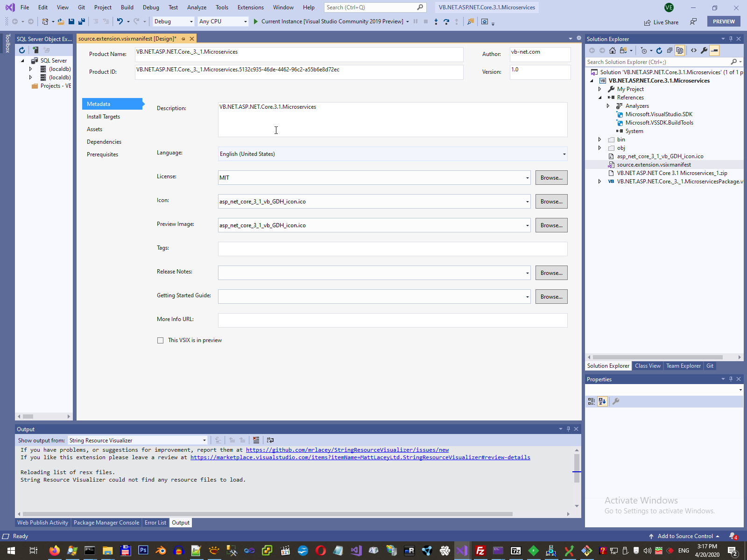Refresh the Solution Explorer tree
747x560 pixels.
(x=659, y=50)
